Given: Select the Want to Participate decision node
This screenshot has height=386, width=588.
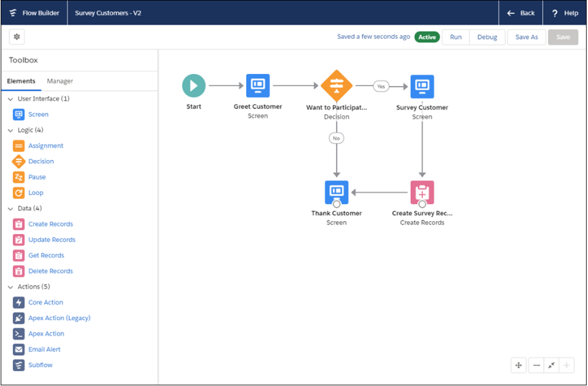Looking at the screenshot, I should tap(336, 86).
